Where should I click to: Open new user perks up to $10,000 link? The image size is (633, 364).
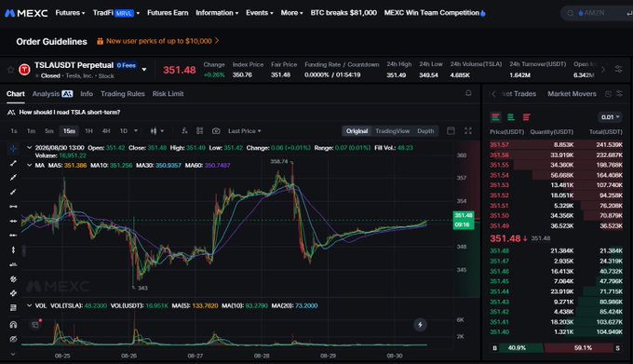(158, 41)
